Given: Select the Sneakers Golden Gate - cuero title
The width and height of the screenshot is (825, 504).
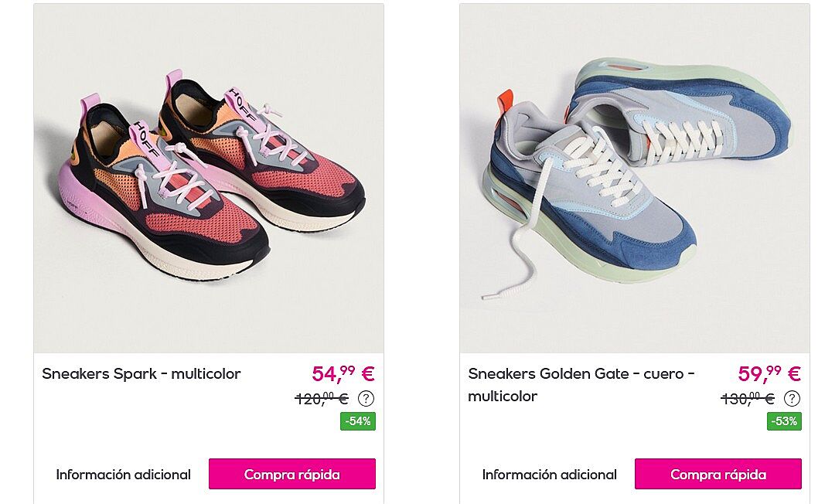Looking at the screenshot, I should point(581,385).
